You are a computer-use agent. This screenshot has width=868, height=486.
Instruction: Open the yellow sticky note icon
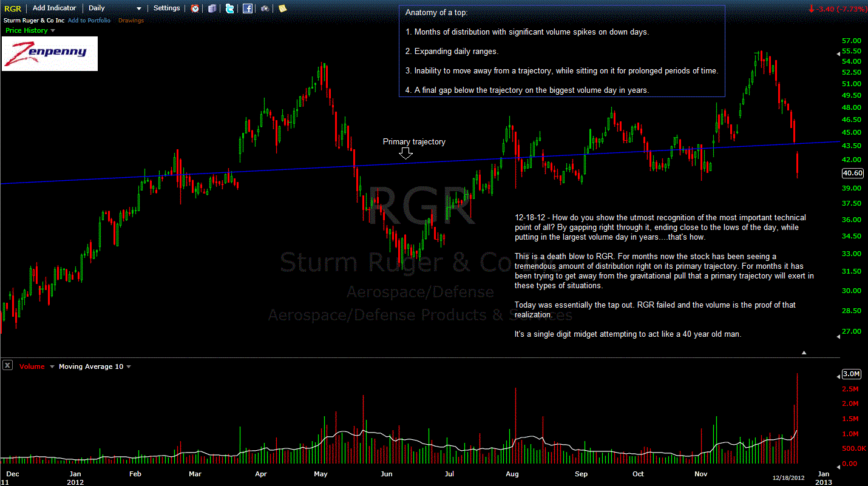pos(283,8)
